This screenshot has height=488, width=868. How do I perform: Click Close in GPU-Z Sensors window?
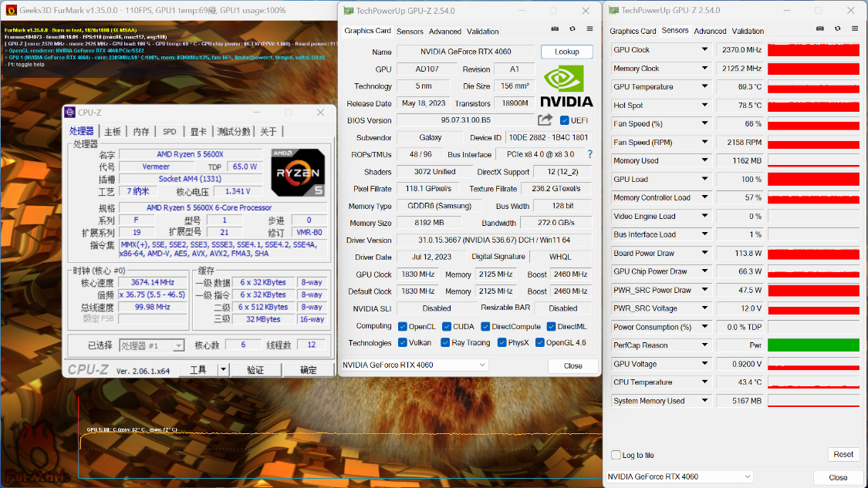pos(838,477)
